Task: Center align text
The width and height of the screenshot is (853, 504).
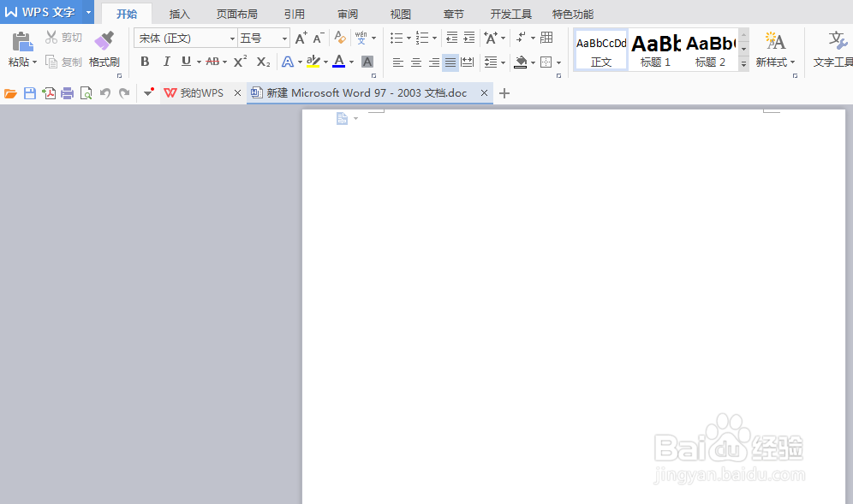Action: (x=416, y=62)
